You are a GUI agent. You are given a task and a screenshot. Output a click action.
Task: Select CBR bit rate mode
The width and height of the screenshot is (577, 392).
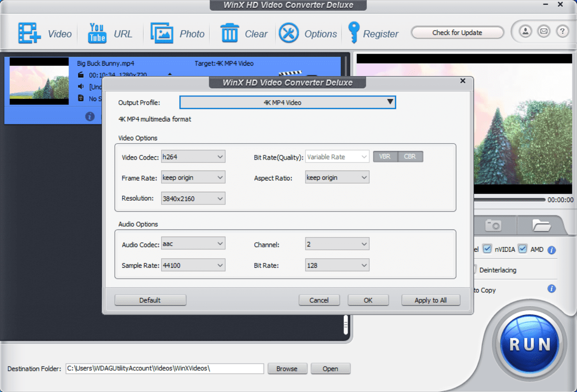pos(410,156)
